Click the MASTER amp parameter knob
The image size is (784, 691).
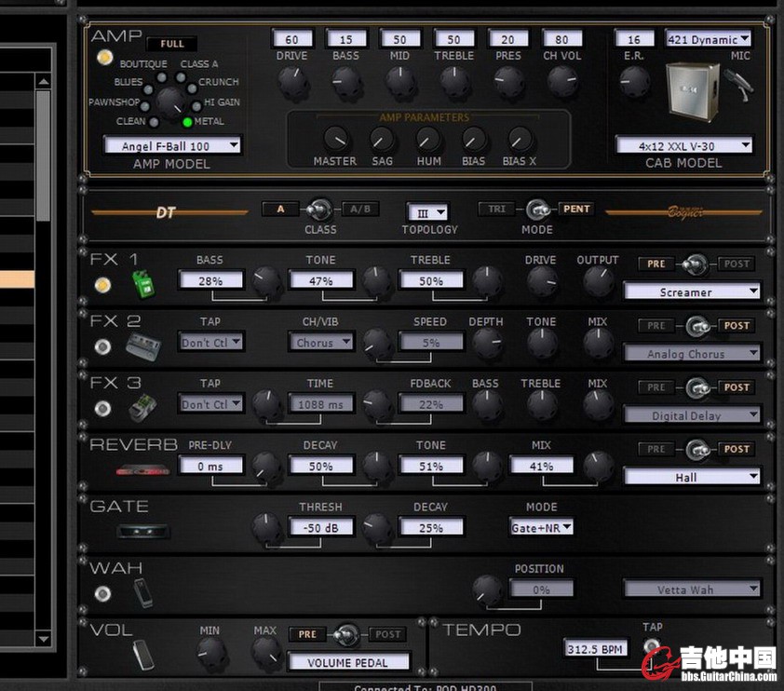[x=335, y=140]
